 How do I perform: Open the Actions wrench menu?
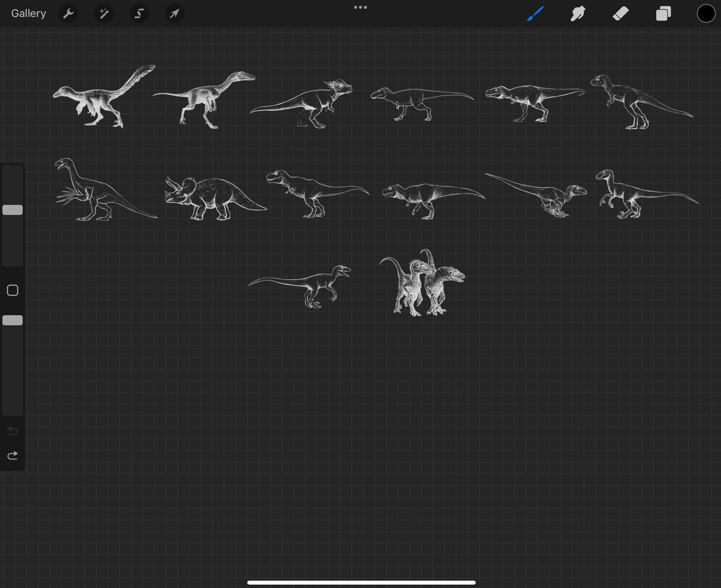(68, 14)
